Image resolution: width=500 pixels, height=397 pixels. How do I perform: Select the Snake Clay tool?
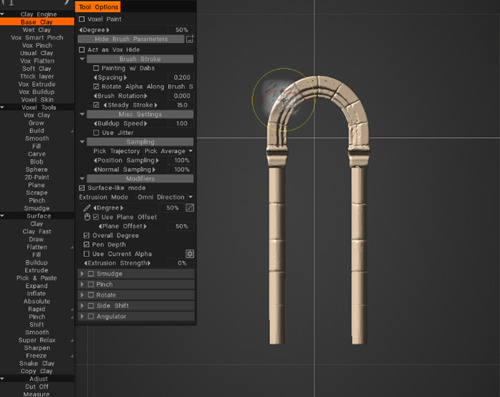point(37,363)
